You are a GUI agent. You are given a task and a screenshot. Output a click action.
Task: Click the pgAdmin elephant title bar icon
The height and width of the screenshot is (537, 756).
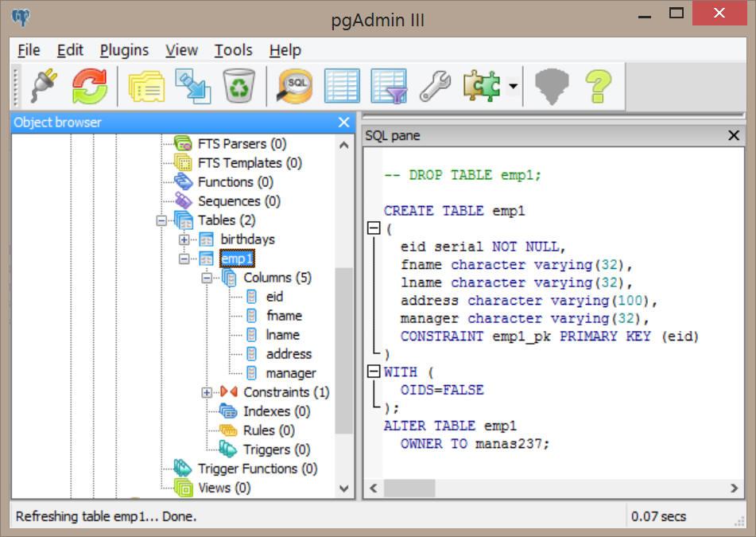coord(21,18)
